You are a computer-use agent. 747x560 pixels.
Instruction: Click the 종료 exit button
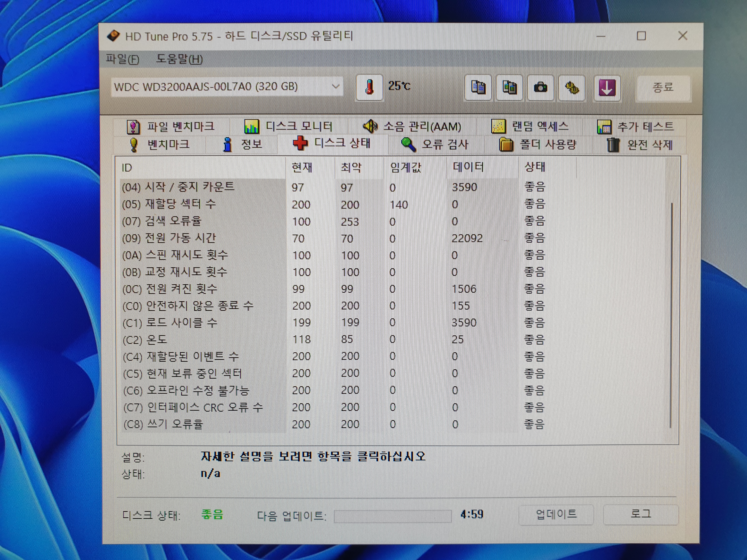[x=663, y=88]
